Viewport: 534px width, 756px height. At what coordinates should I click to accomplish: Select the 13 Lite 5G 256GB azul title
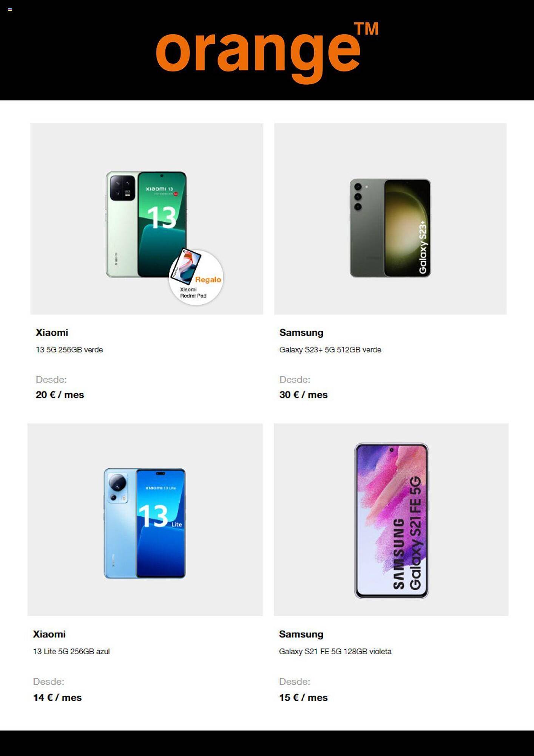coord(71,651)
